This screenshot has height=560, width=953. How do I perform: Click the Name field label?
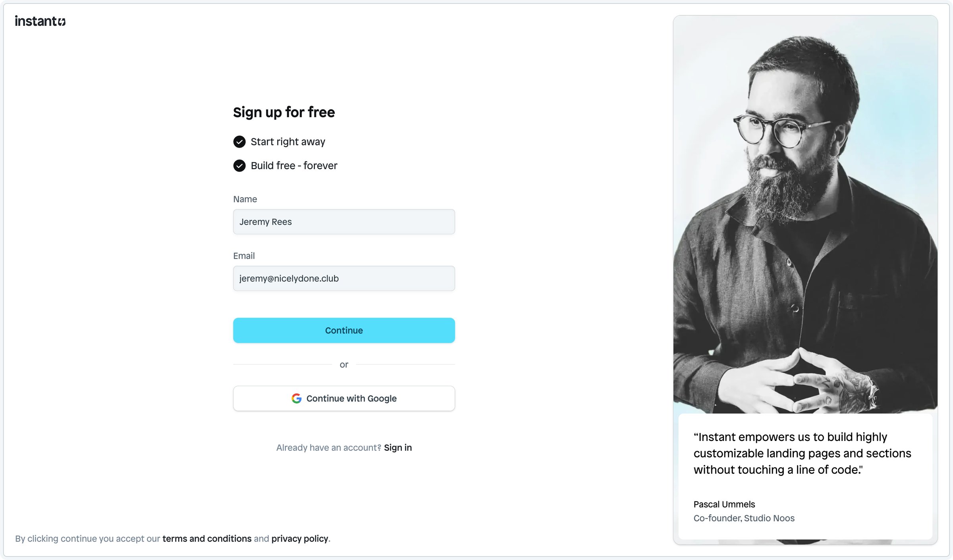[245, 199]
